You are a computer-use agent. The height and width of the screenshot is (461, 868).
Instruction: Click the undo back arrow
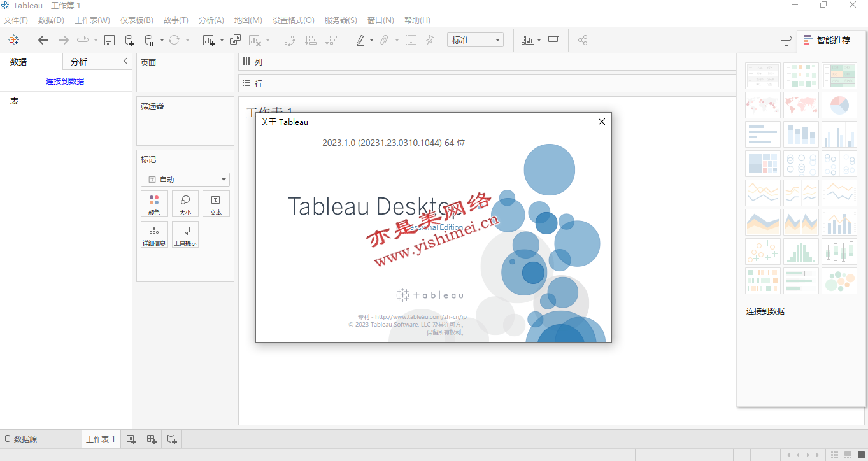click(43, 40)
